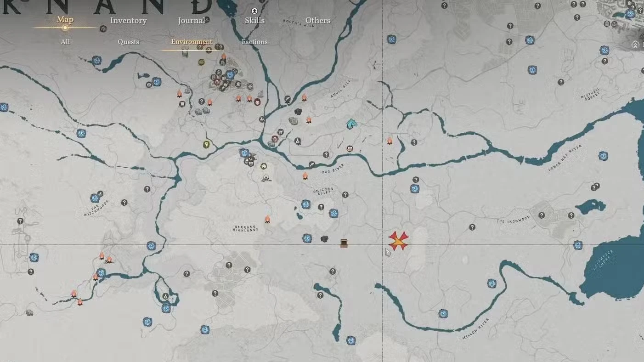The height and width of the screenshot is (362, 644).
Task: Select the 'Lower Nas River' label
Action: (x=565, y=158)
